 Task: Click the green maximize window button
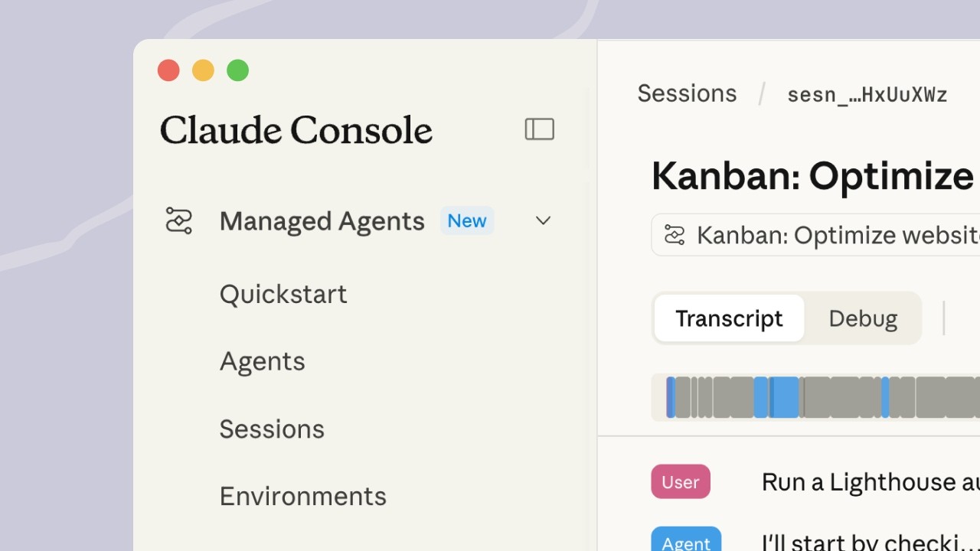pyautogui.click(x=238, y=70)
